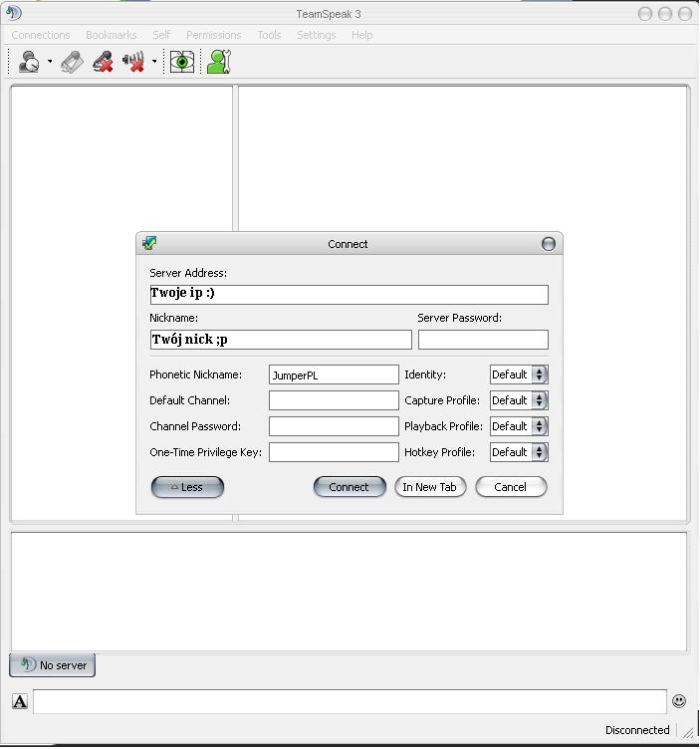Open the Bookmarks menu
Screen dimensions: 700x749
112,35
